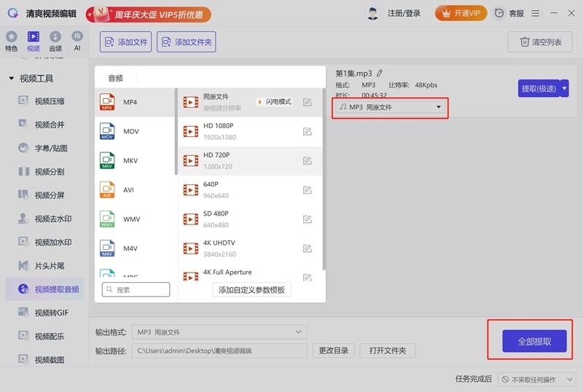Select the HD 1080P preset
Image resolution: width=583 pixels, height=392 pixels.
[250, 131]
